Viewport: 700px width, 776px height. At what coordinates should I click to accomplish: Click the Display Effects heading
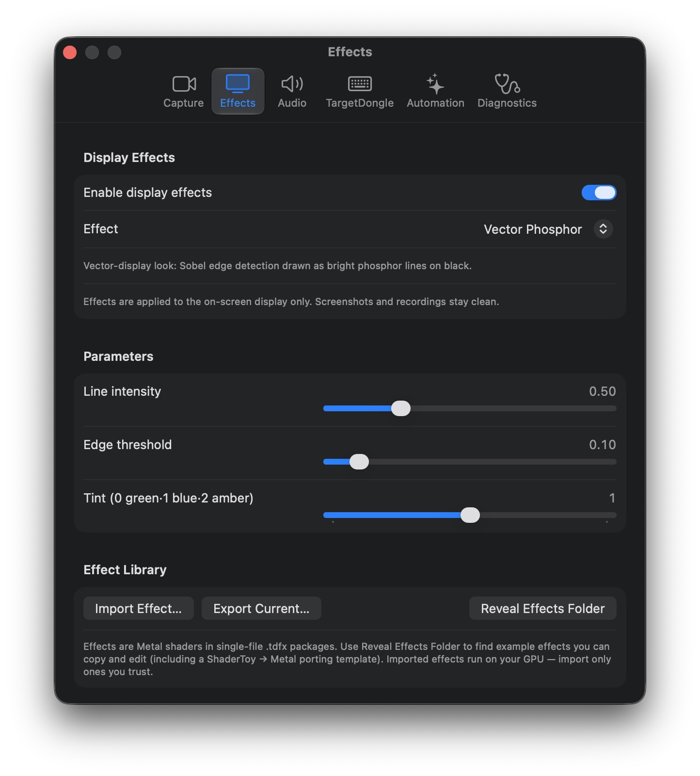(x=129, y=158)
